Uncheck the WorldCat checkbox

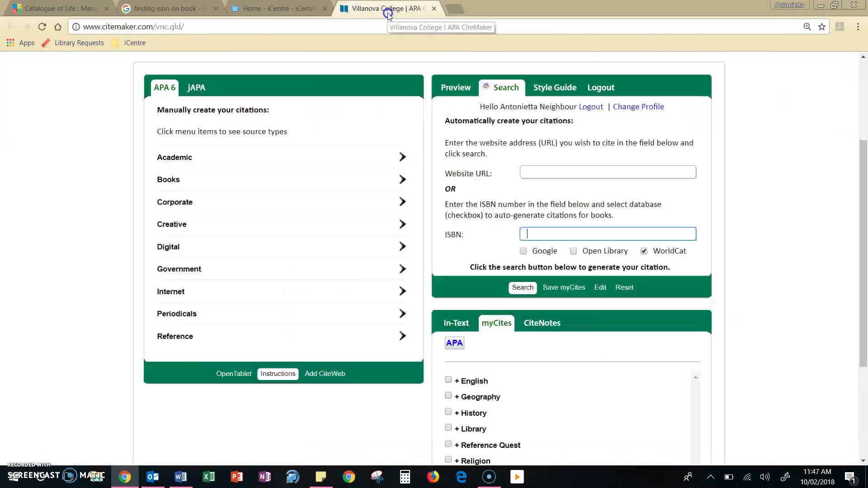click(644, 251)
